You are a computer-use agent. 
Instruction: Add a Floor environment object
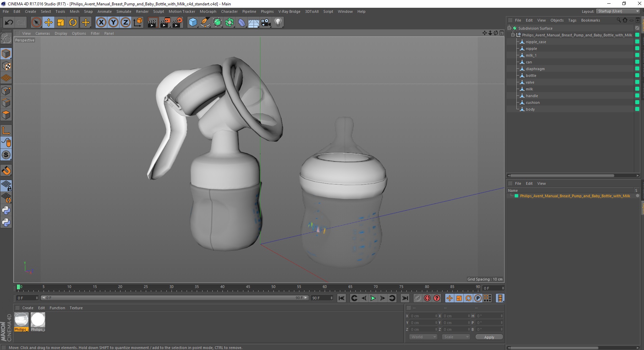253,23
